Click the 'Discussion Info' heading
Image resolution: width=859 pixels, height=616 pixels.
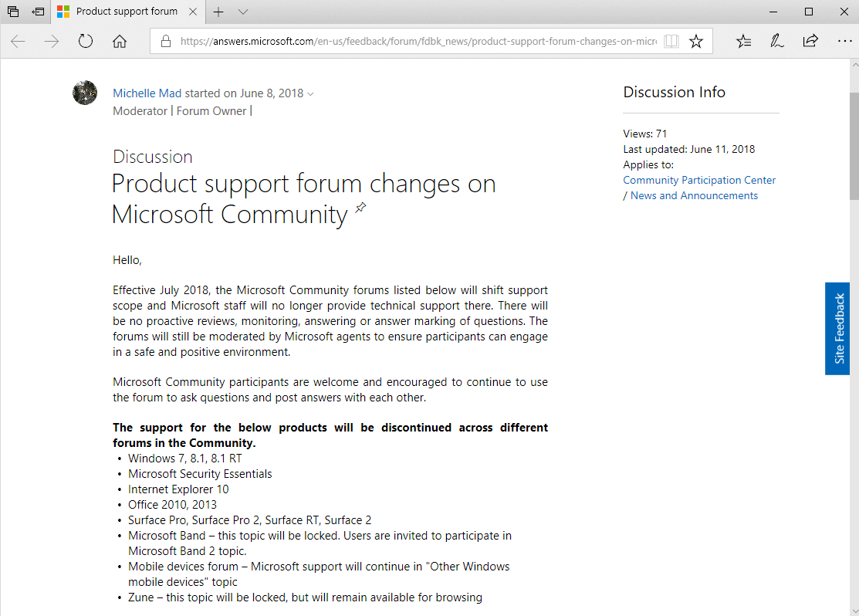point(675,92)
